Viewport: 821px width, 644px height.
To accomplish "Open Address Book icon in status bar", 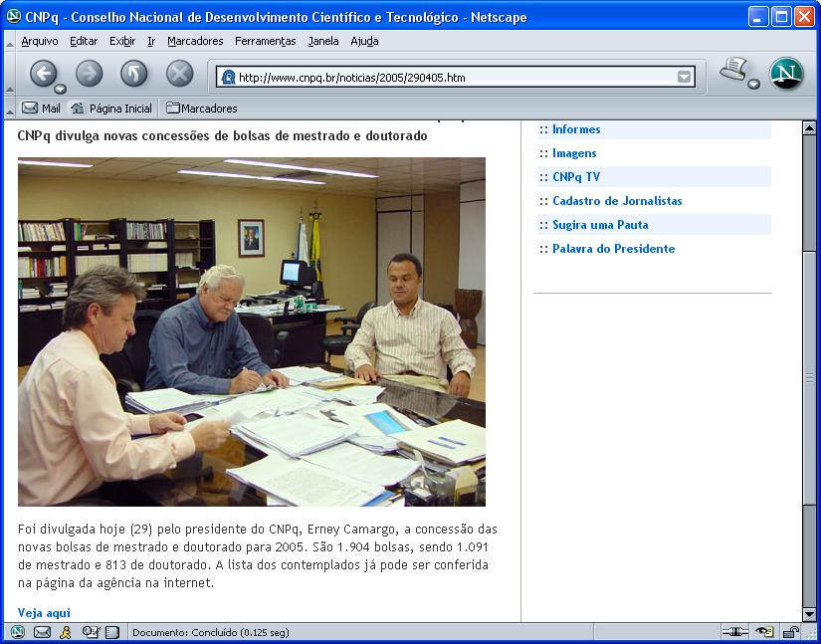I will coord(112,632).
